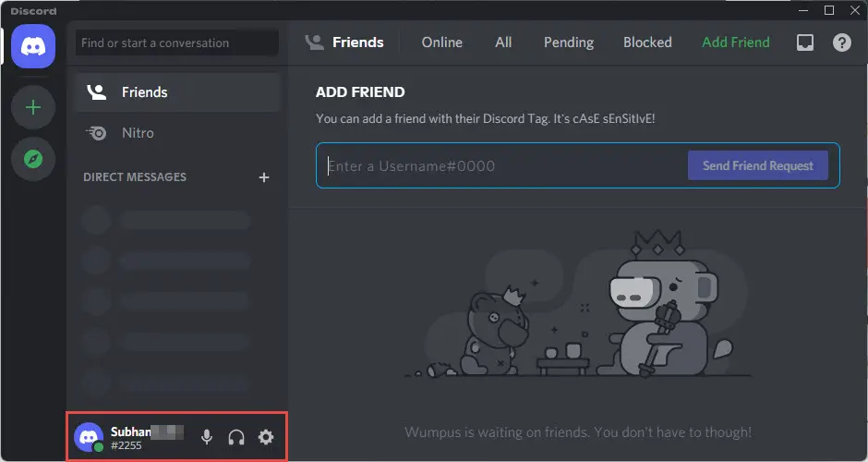Click the ADD FRIEND heading
Viewport: 868px width, 462px height.
360,92
